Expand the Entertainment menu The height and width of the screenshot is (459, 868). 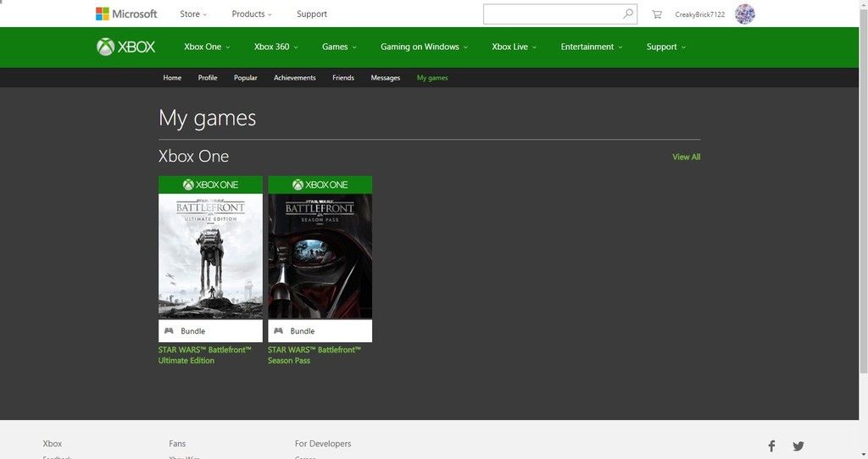[592, 47]
